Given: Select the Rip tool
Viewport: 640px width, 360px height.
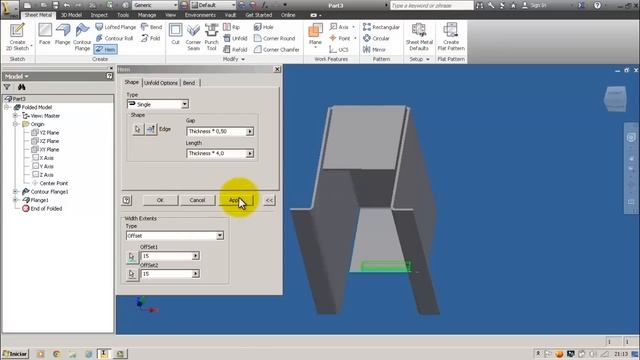Looking at the screenshot, I should pos(231,27).
